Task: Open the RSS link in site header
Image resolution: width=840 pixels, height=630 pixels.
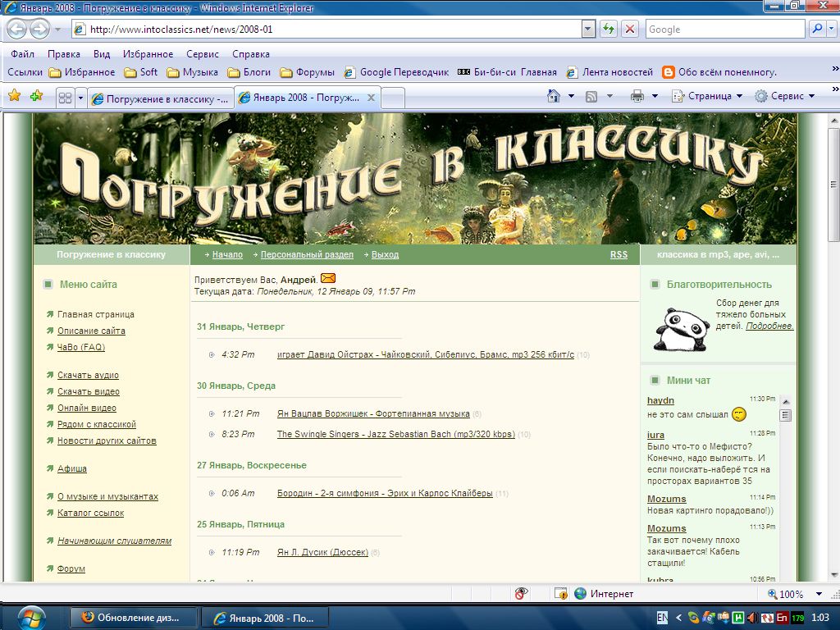Action: 619,254
